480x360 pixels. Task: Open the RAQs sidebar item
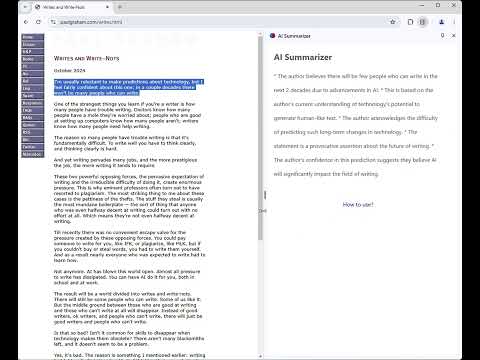(x=33, y=118)
